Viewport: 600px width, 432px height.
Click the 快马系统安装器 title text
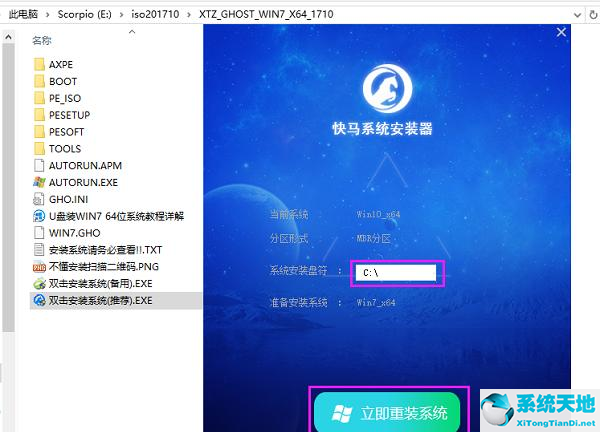(x=383, y=129)
